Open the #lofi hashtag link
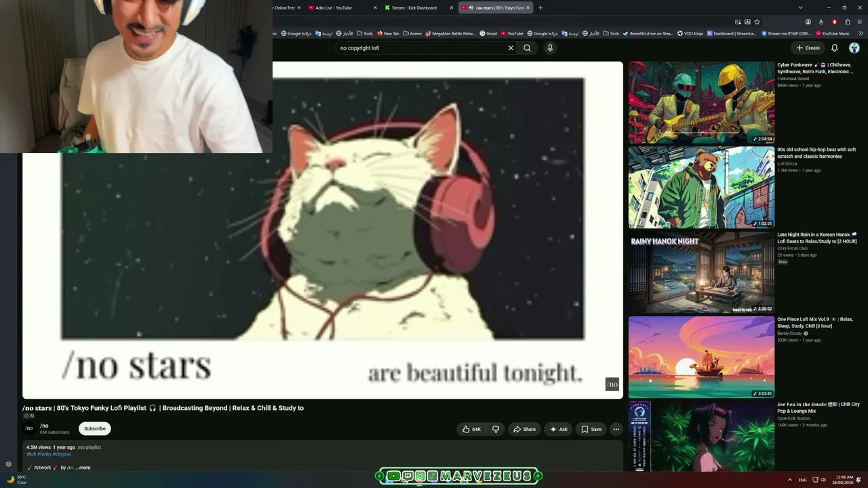The image size is (868, 488). (31, 454)
